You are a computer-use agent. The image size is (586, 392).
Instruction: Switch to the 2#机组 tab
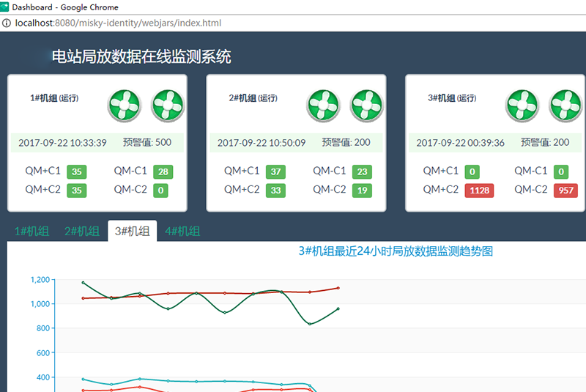click(82, 232)
